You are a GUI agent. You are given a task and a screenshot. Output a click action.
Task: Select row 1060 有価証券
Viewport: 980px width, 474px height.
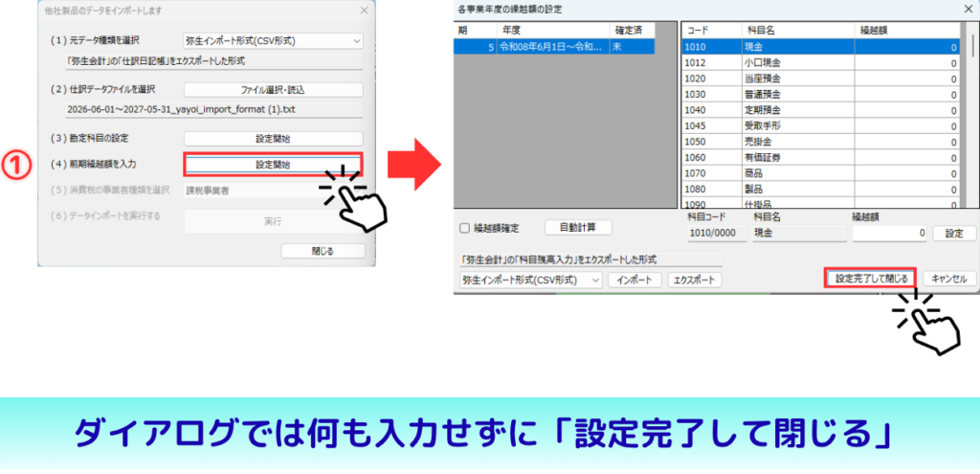820,157
